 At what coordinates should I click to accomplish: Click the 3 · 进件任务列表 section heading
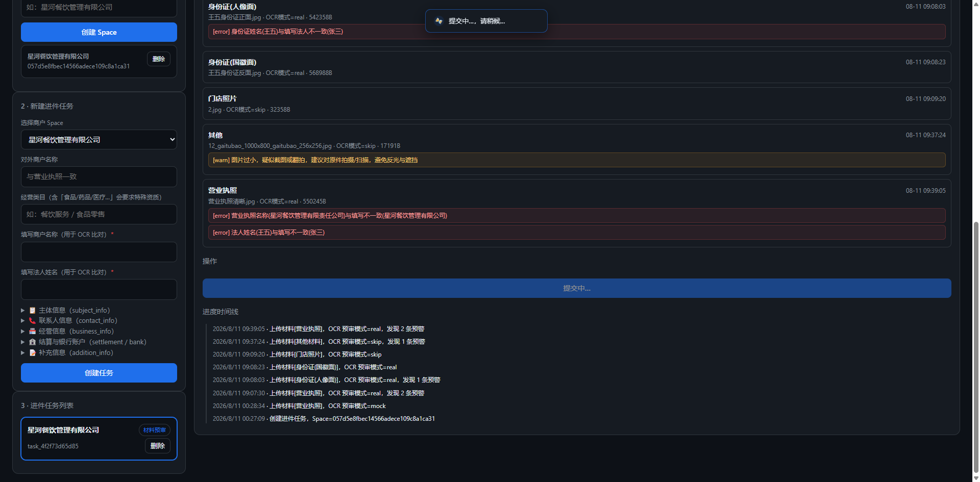(47, 405)
